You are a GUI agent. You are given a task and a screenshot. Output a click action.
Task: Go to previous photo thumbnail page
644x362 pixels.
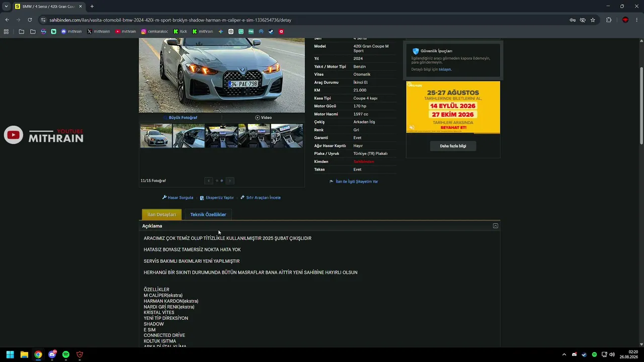(x=209, y=180)
